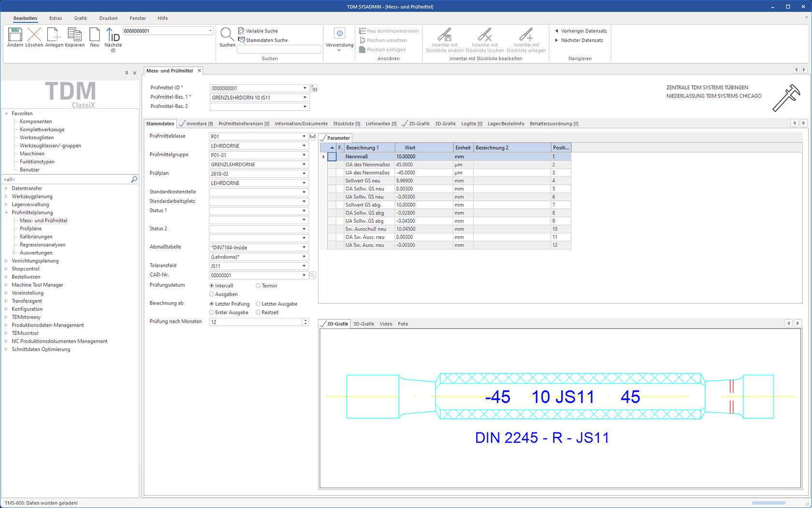Click the Ändern save icon
812x508 pixels.
click(15, 34)
